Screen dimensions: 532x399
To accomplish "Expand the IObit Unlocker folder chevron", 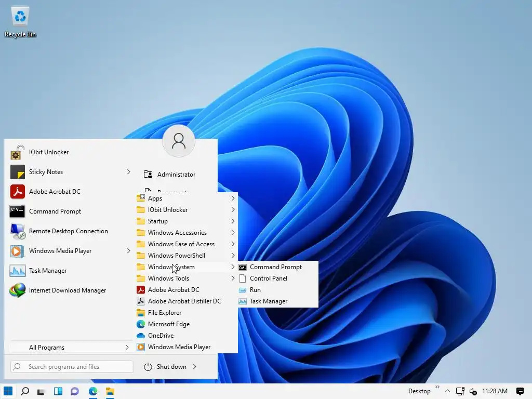I will (233, 210).
